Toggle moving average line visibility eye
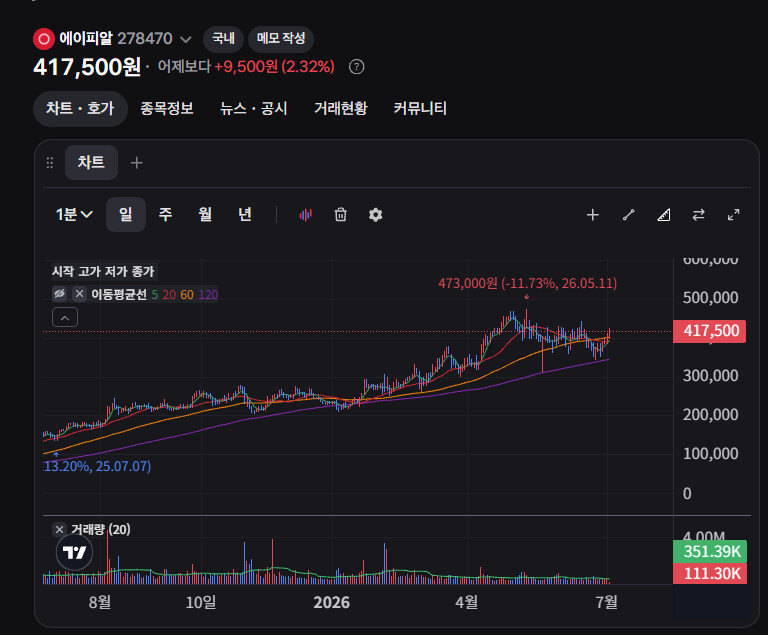Viewport: 768px width, 635px height. point(59,294)
